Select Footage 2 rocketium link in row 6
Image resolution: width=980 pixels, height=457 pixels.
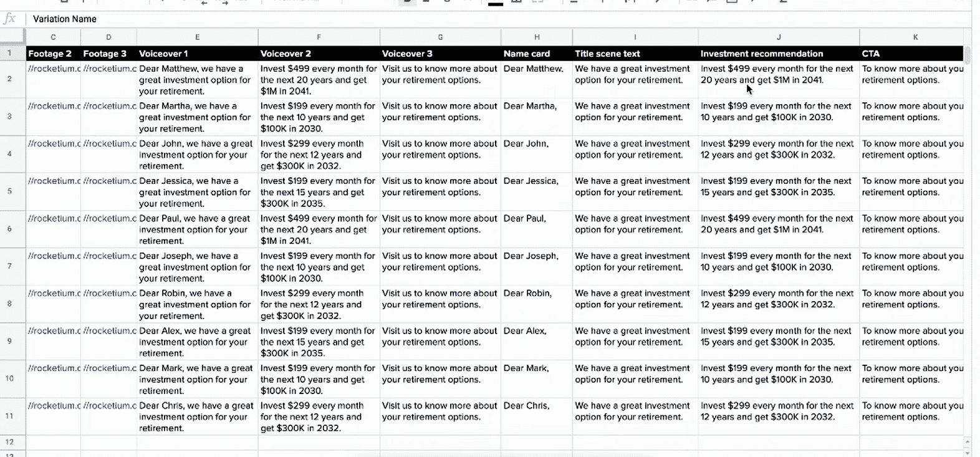tap(53, 229)
